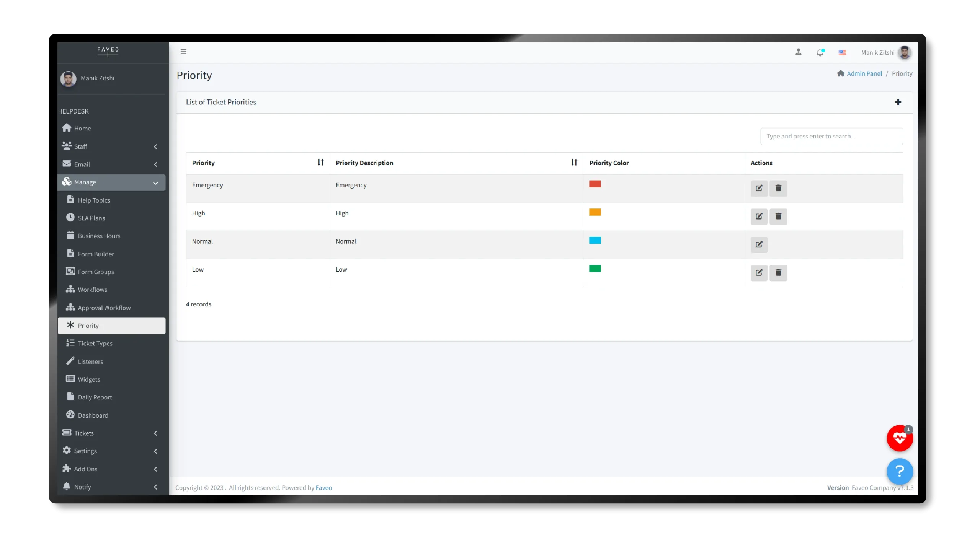This screenshot has height=542, width=980.
Task: Open the Manik Zitshi profile avatar in header
Action: click(905, 52)
